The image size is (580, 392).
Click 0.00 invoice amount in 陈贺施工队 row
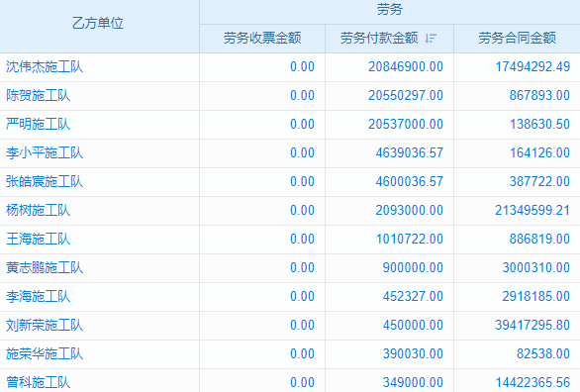(302, 95)
